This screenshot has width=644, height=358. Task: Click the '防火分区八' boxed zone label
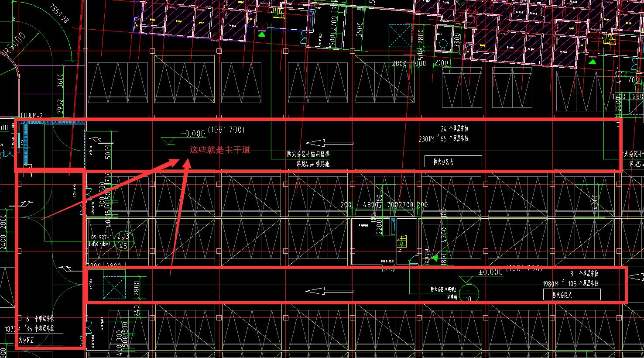(572, 295)
